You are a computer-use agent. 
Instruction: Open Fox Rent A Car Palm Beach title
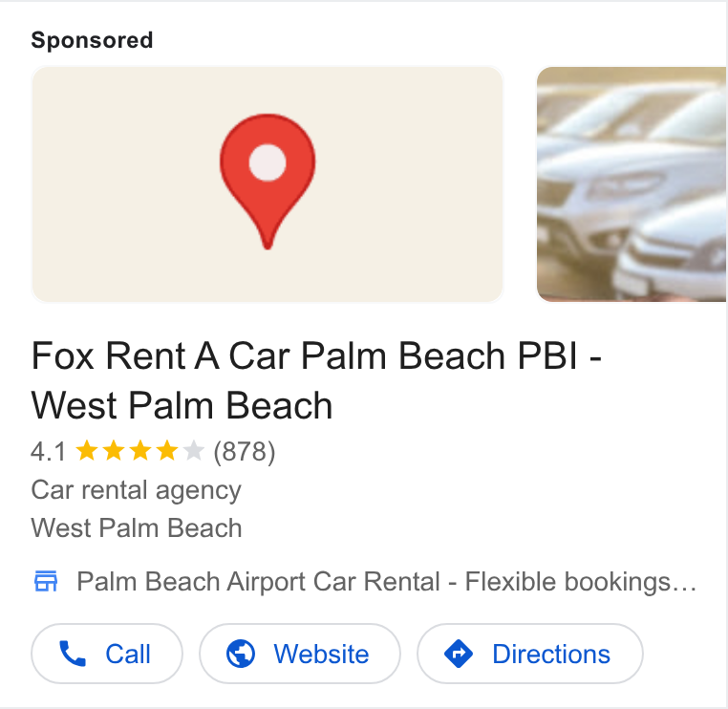(316, 380)
